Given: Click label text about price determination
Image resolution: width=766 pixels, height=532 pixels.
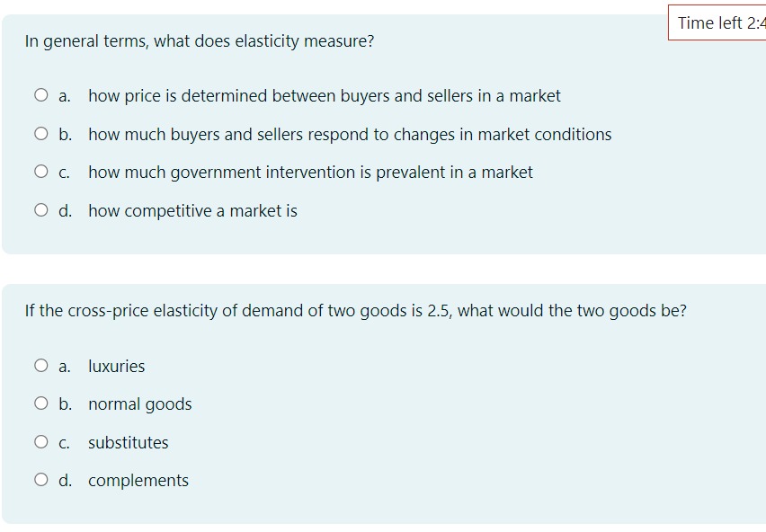Looking at the screenshot, I should point(324,94).
